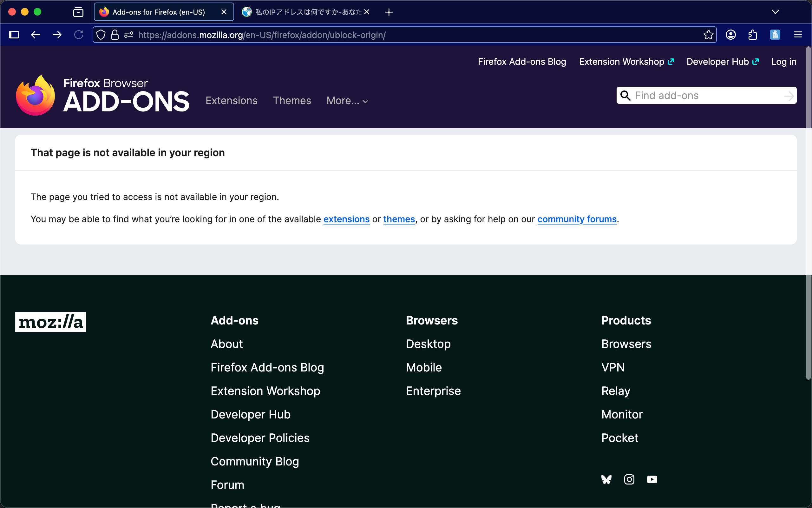Bookmark this page with the star

(x=708, y=35)
